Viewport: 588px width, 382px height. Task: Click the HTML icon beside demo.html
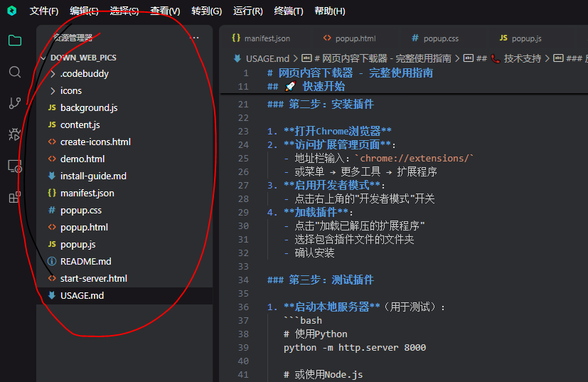tap(52, 159)
